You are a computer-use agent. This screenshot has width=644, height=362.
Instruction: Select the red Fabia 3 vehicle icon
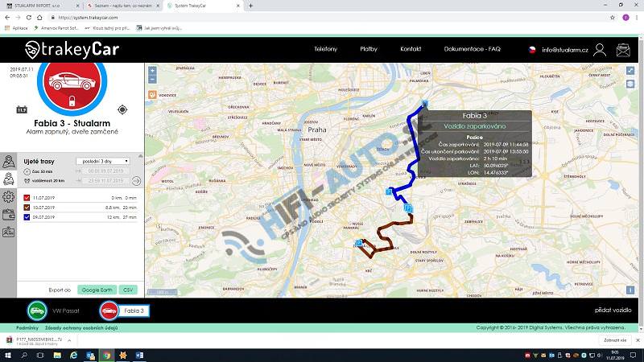(x=109, y=311)
